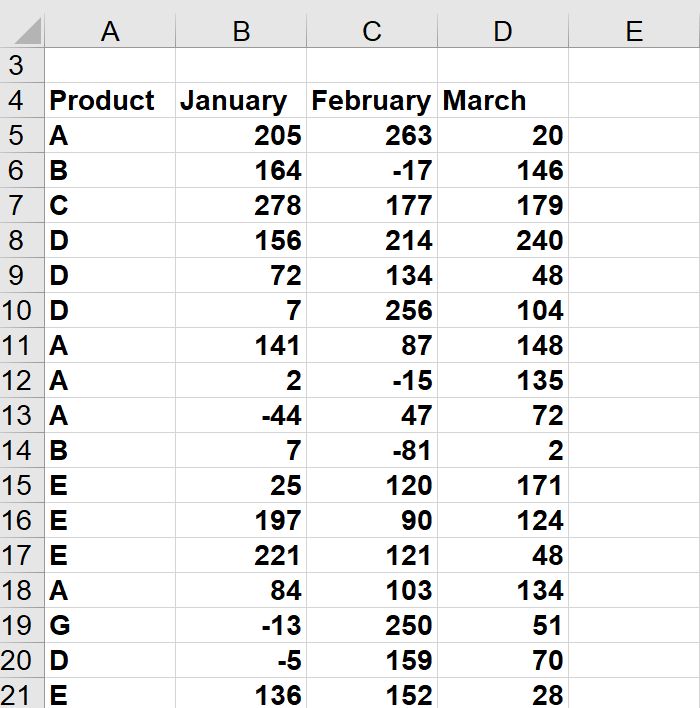Select row 15 header
Viewport: 700px width, 708px height.
pos(22,485)
